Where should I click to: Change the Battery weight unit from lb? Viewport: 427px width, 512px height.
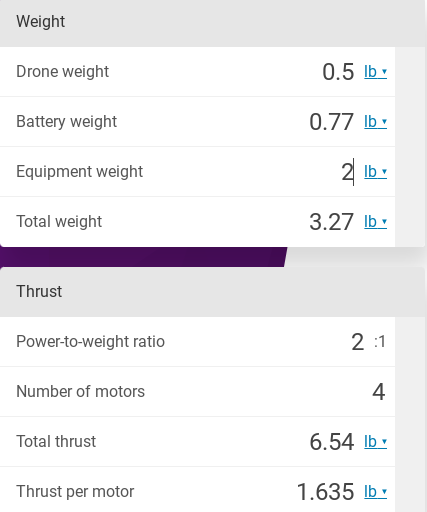(375, 122)
